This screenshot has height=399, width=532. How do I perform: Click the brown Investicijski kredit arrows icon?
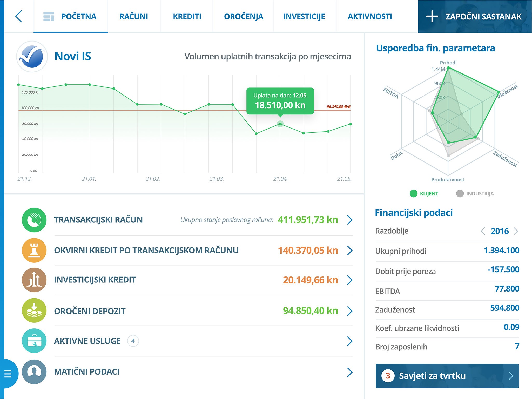[x=34, y=280]
